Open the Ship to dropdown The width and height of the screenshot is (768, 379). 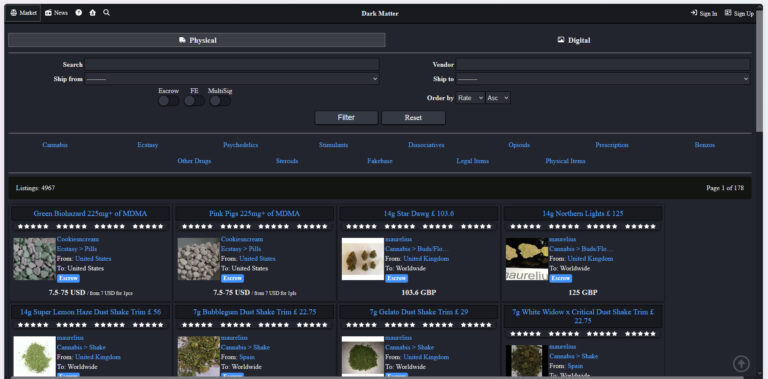pos(603,79)
